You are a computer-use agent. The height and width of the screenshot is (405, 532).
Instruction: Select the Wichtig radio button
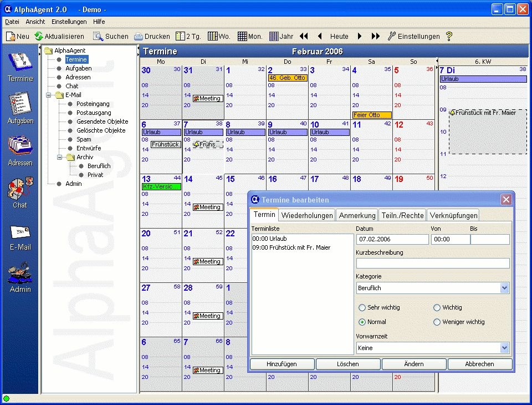pyautogui.click(x=437, y=307)
